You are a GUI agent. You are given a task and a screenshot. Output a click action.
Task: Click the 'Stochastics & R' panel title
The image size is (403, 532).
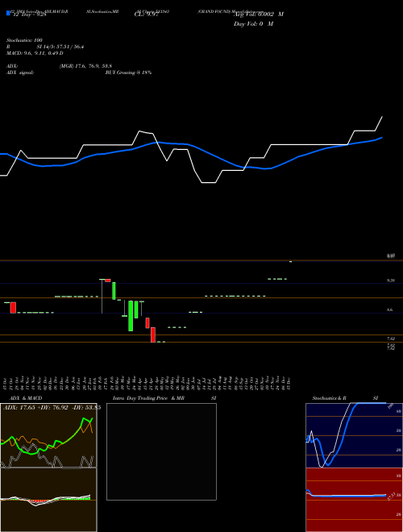329,398
